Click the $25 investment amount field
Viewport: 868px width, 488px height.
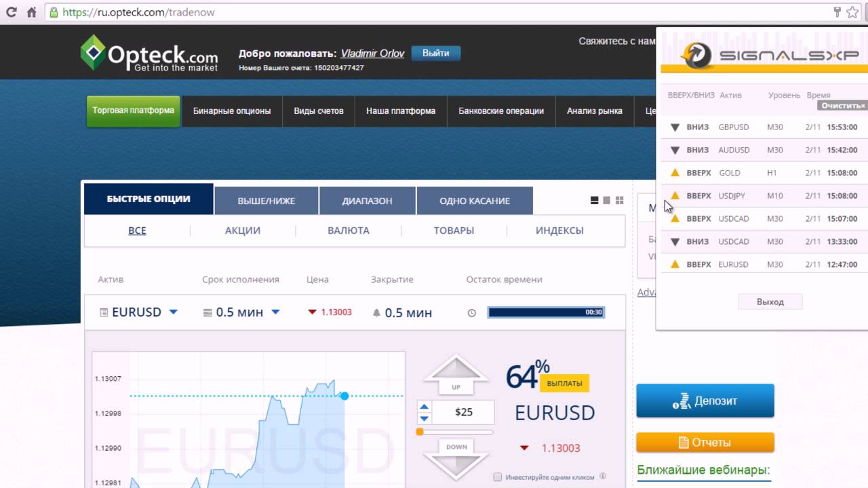464,412
